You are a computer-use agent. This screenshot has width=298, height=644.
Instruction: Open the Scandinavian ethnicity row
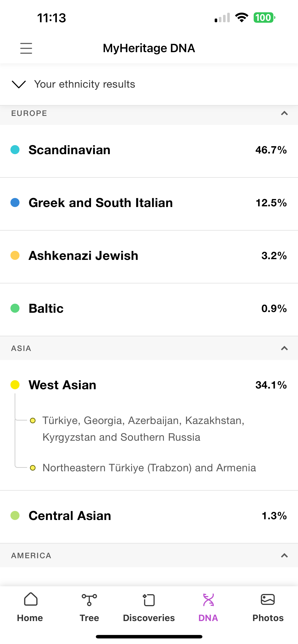pos(149,150)
